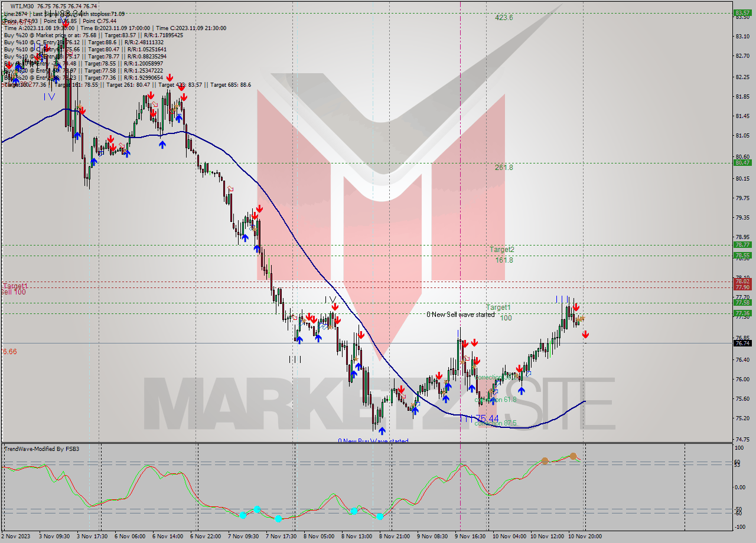
Task: Click the green 77.36 price tag
Action: 742,313
